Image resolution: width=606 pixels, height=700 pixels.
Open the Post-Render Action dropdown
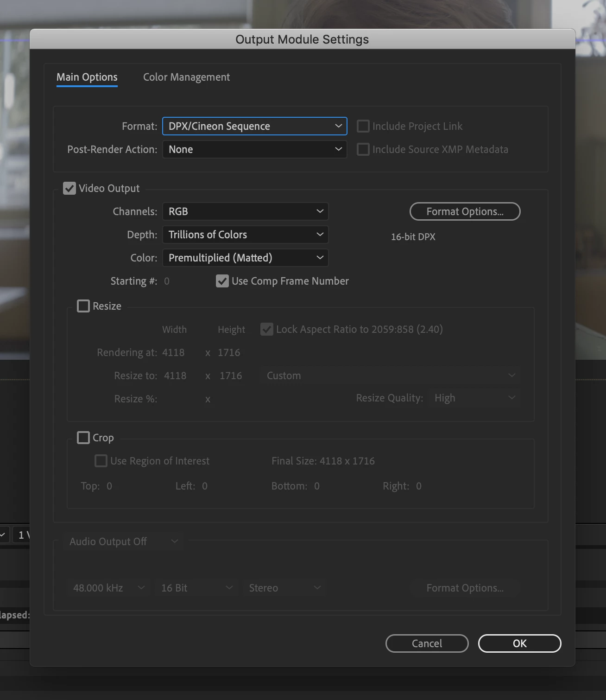click(x=254, y=149)
